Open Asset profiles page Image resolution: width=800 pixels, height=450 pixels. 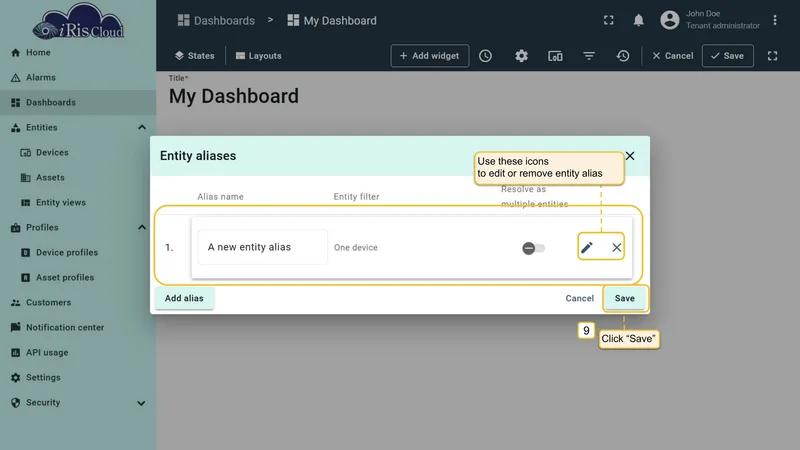pos(78,278)
